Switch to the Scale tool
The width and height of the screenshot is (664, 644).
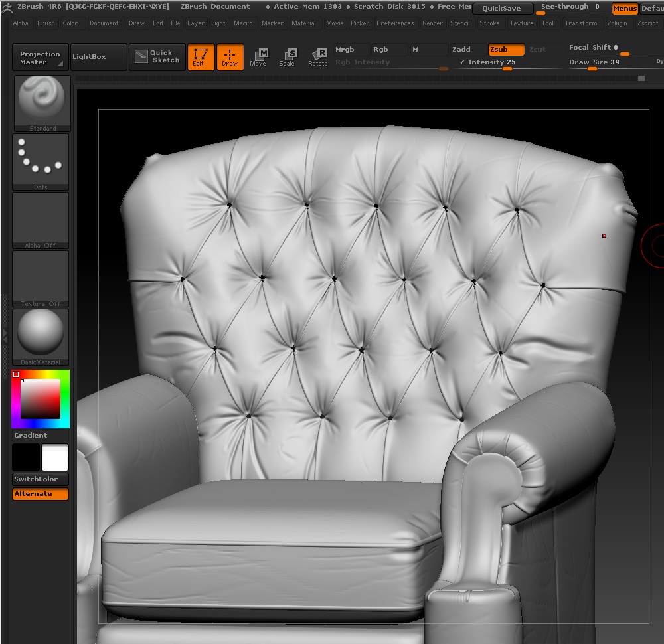(x=287, y=57)
